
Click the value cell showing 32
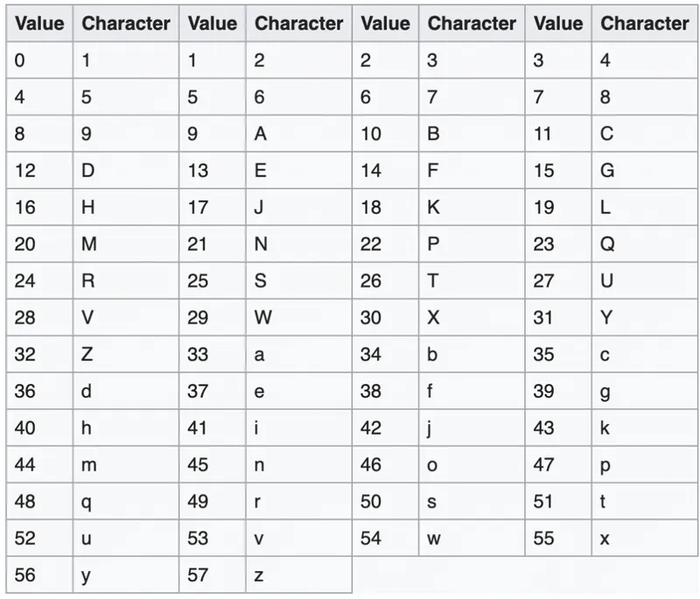point(39,355)
